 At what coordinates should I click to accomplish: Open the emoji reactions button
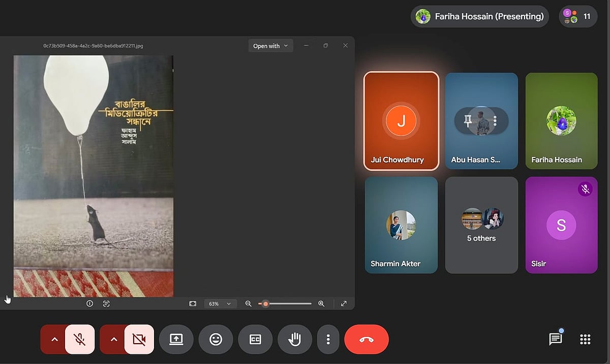(x=216, y=339)
